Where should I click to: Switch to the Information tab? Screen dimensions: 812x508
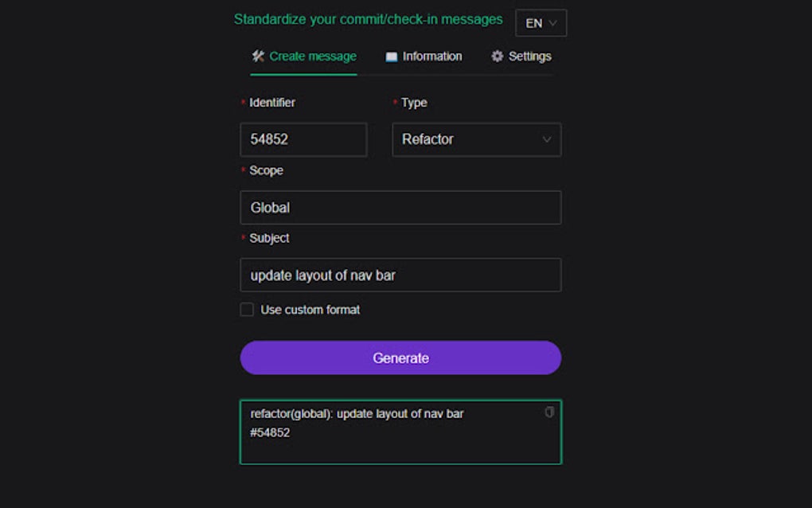coord(424,56)
